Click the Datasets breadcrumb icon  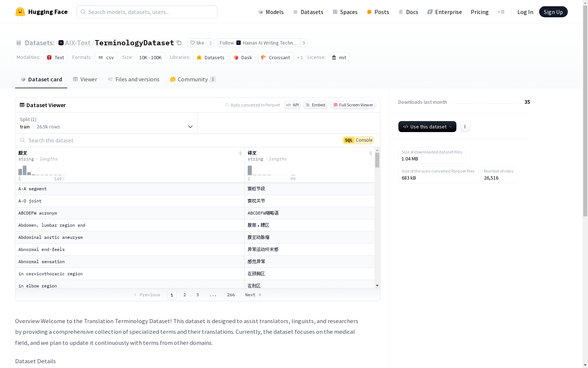point(19,43)
